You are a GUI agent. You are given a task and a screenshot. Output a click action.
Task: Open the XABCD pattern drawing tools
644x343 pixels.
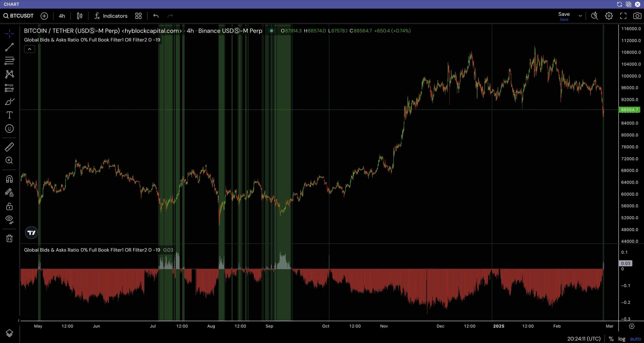click(x=9, y=74)
